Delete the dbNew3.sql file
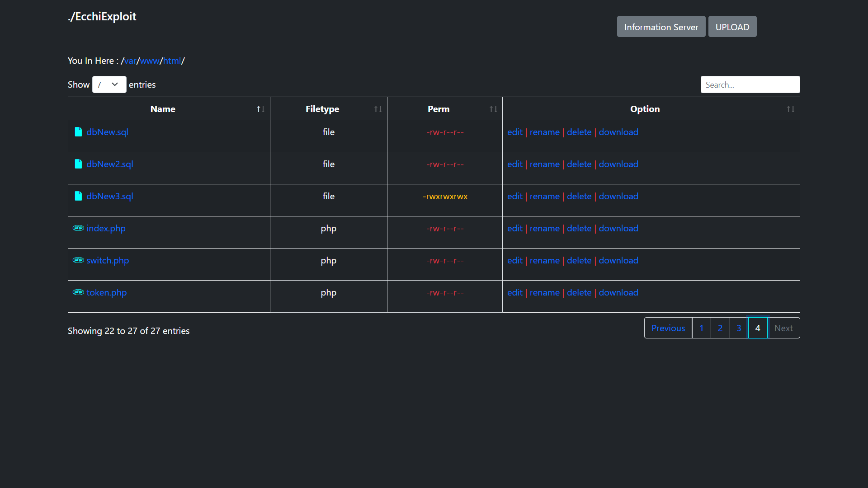Viewport: 868px width, 488px height. tap(579, 196)
